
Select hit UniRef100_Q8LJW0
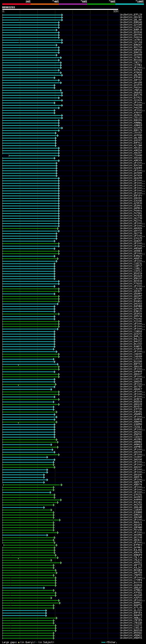coord(131,20)
